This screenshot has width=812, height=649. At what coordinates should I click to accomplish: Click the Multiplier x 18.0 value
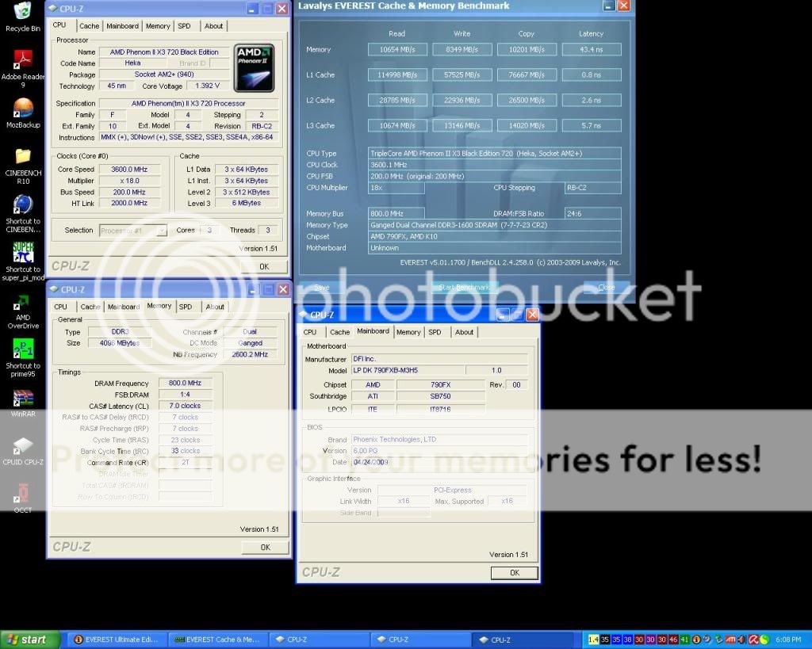click(x=129, y=181)
